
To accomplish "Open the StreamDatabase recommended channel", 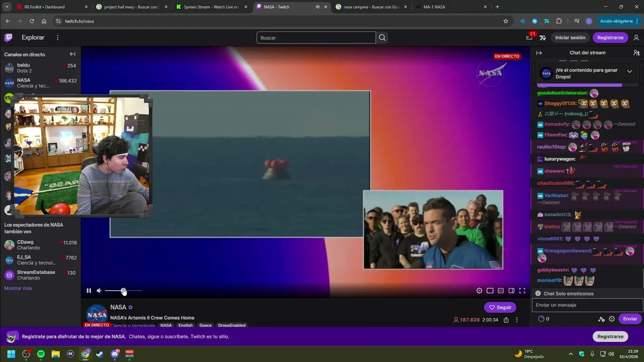I will click(x=40, y=275).
